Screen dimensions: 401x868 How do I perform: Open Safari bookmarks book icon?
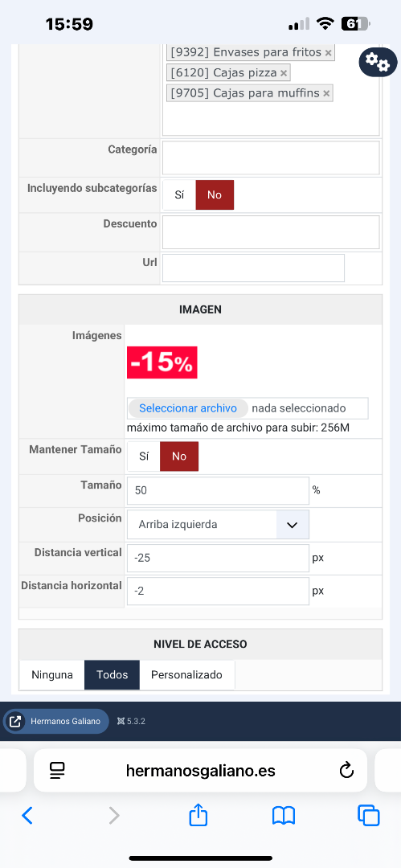[x=284, y=815]
